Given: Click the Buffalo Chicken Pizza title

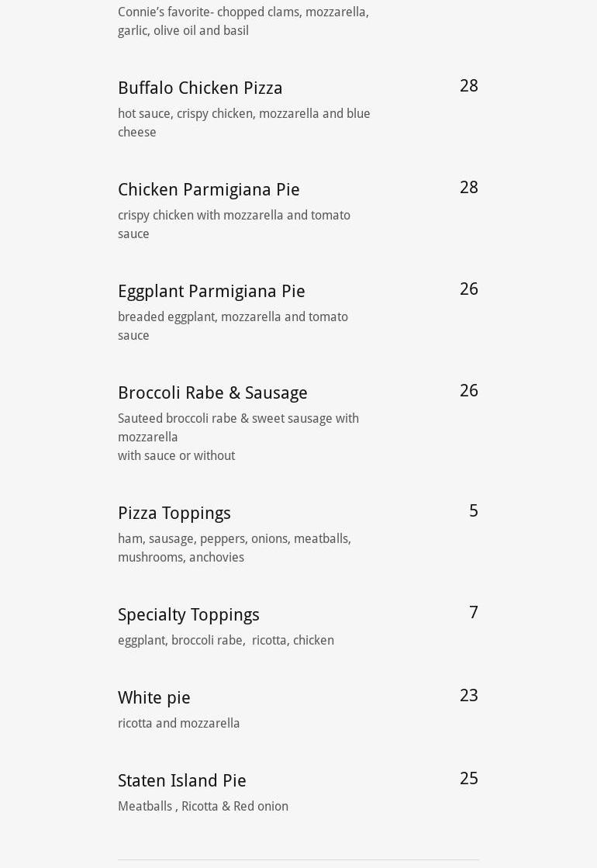Looking at the screenshot, I should (200, 88).
